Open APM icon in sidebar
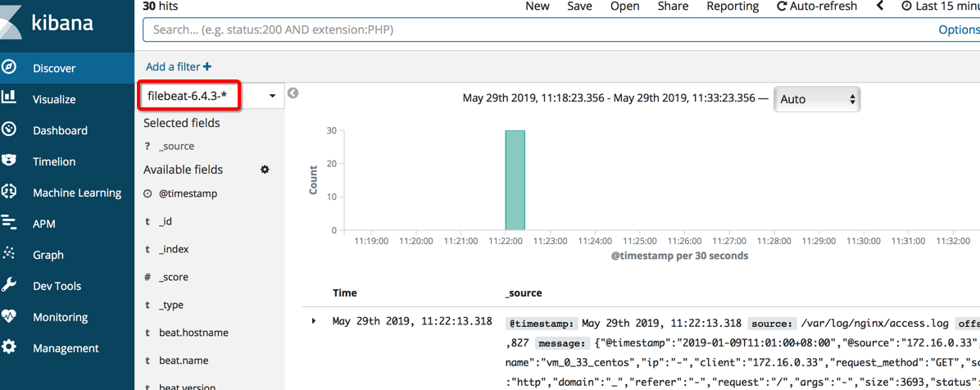 tap(9, 223)
